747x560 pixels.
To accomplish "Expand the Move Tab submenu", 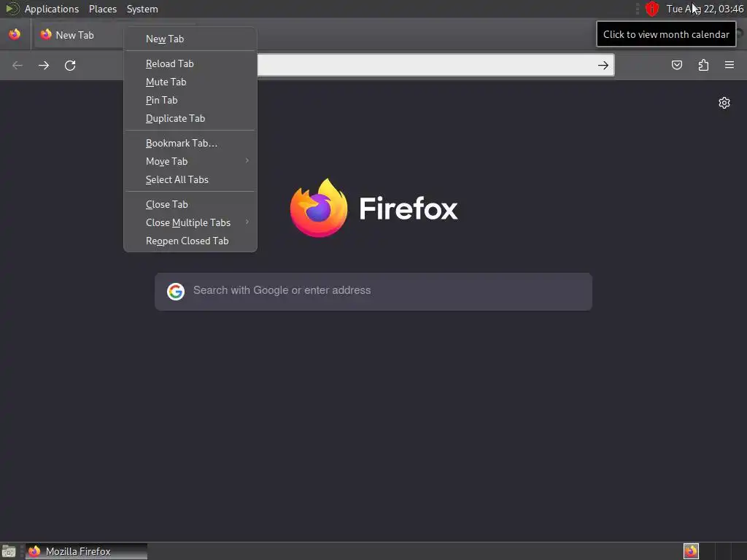I will (190, 161).
